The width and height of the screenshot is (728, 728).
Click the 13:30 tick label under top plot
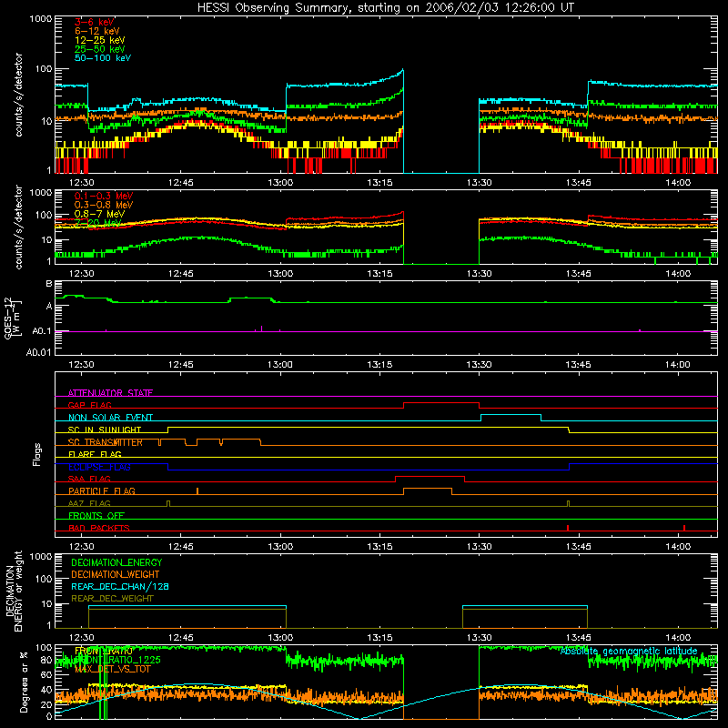(480, 183)
